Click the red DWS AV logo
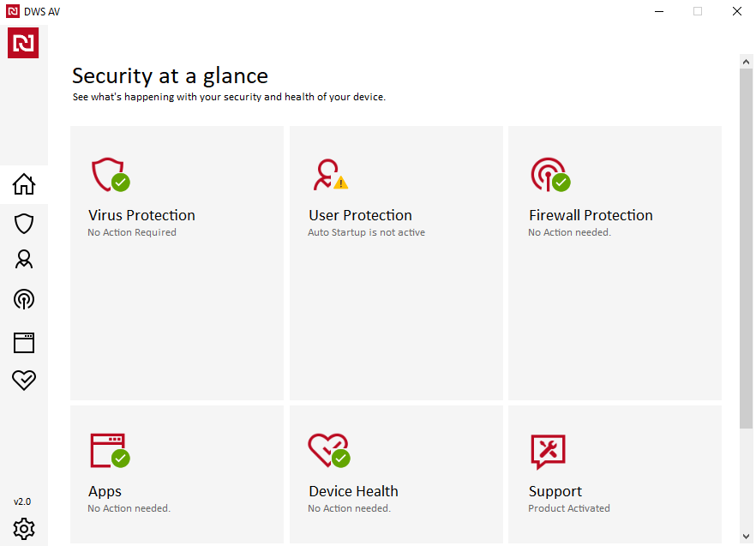 click(23, 43)
